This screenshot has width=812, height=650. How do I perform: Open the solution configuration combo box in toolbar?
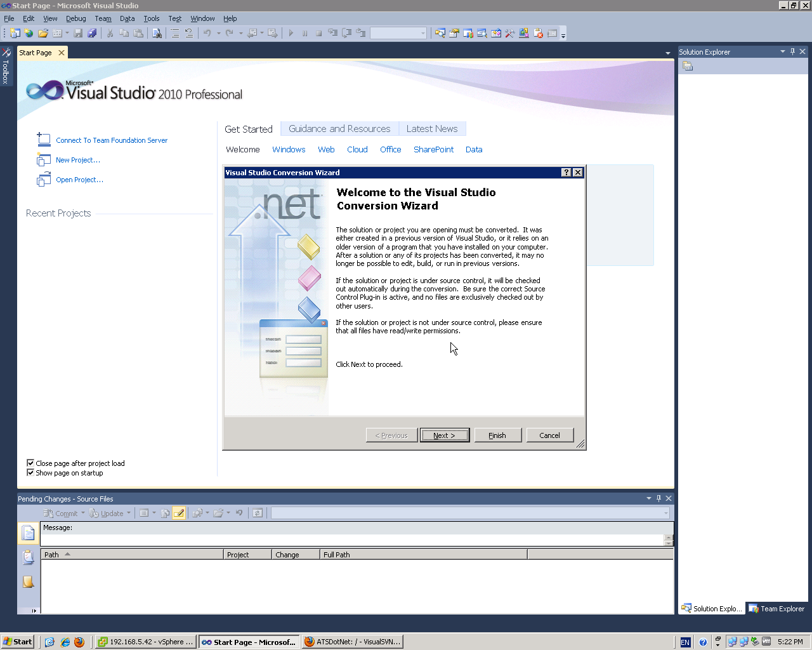(x=398, y=33)
